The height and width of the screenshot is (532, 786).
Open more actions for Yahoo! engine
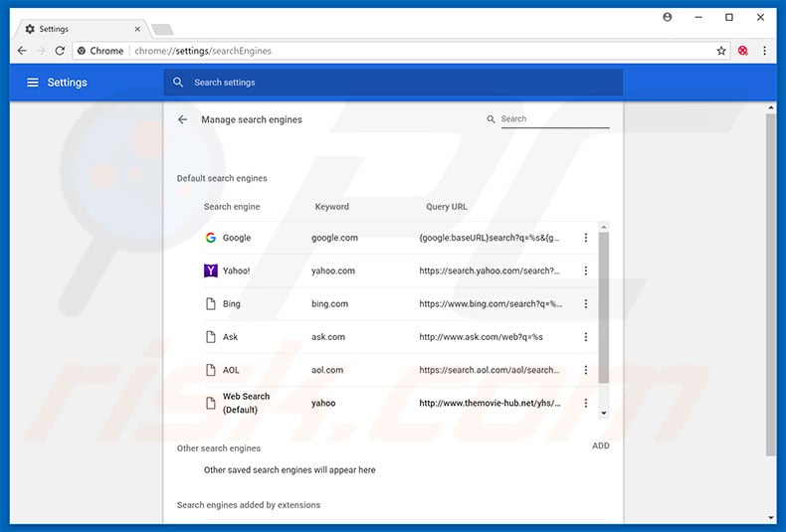pos(585,270)
